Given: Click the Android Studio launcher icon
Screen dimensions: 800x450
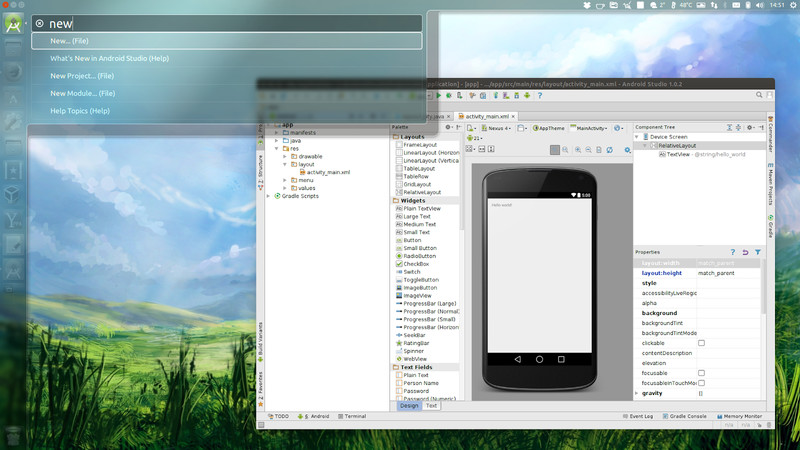Looking at the screenshot, I should coord(13,23).
